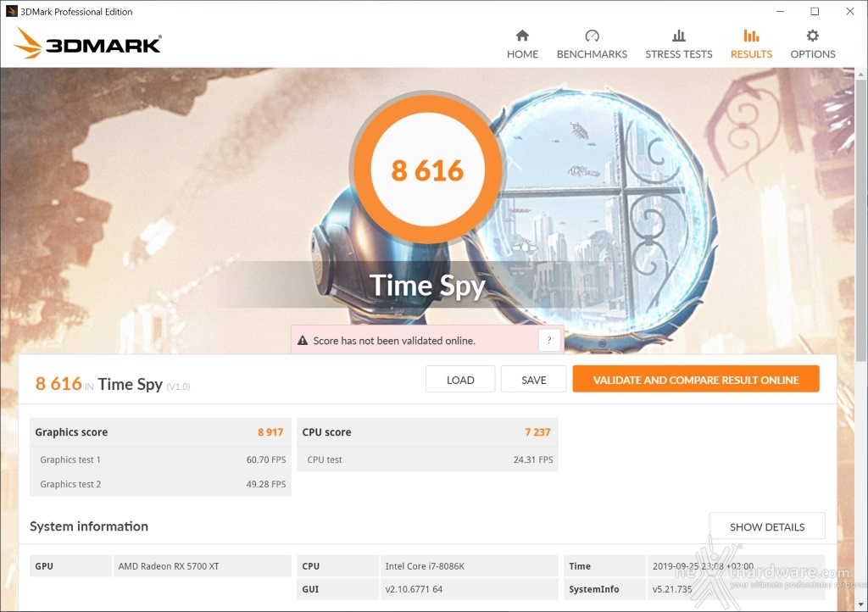Open the OPTIONS tab

(x=813, y=53)
